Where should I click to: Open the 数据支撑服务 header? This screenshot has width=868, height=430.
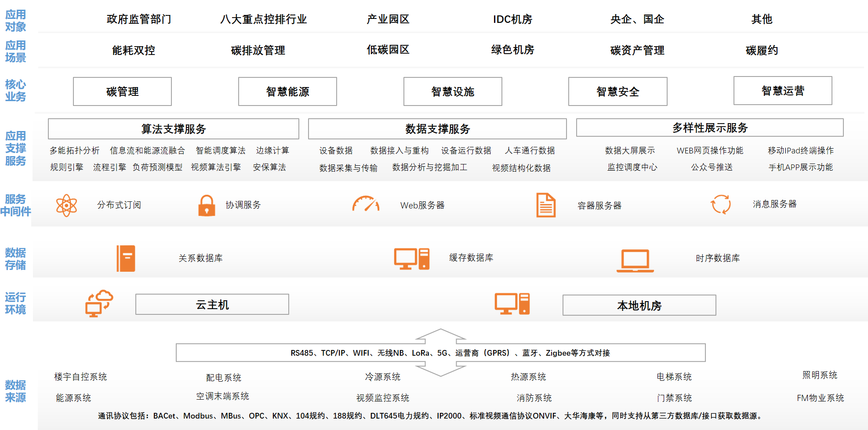click(437, 129)
